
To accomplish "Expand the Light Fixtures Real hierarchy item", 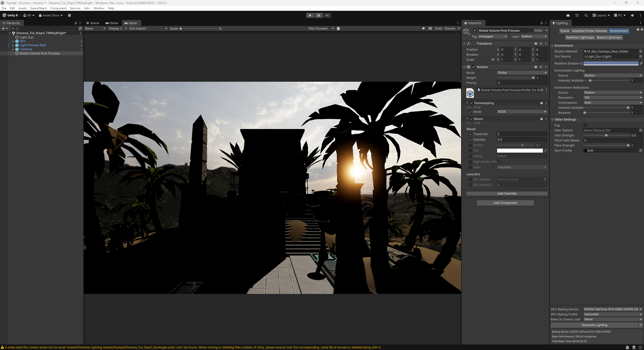I will point(13,45).
